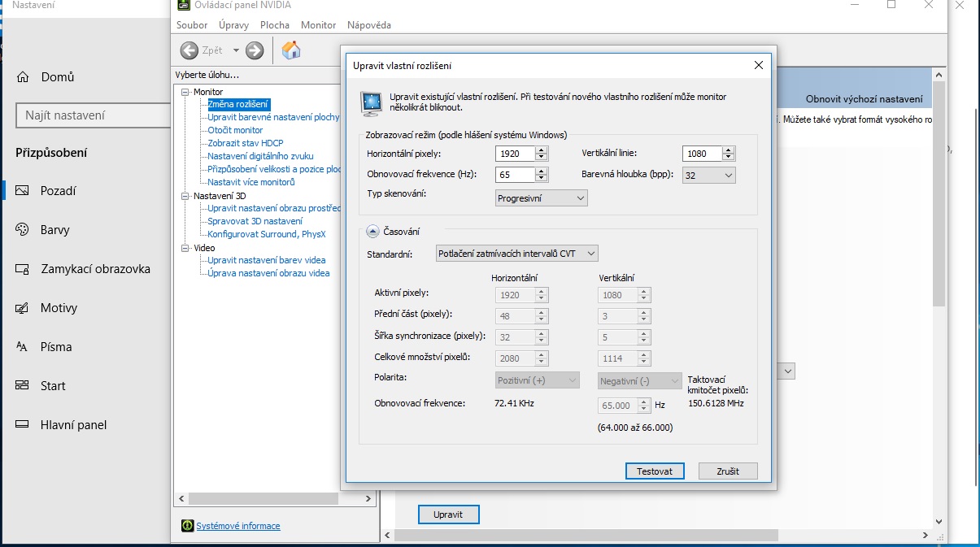Image resolution: width=980 pixels, height=547 pixels.
Task: Open the Nápověda help menu
Action: (368, 25)
